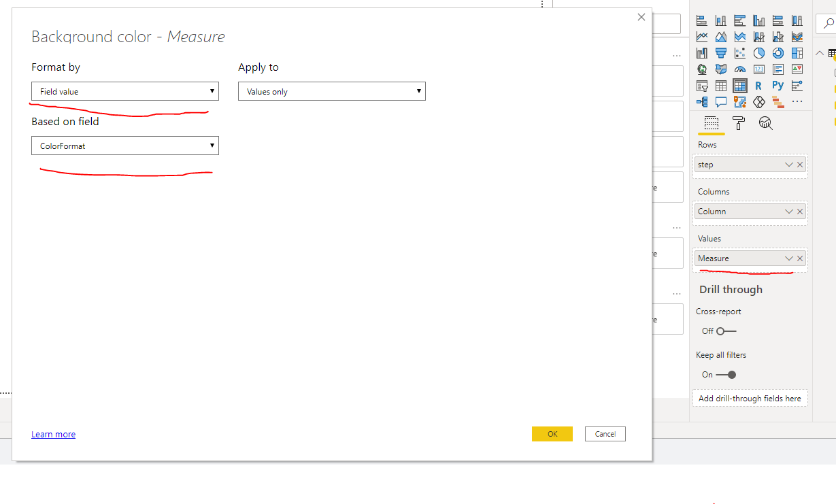Select the Pie chart visual
Screen dimensions: 836x504
[x=759, y=53]
